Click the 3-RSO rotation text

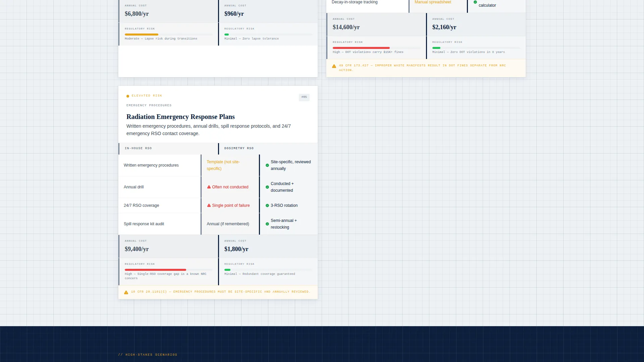click(284, 205)
